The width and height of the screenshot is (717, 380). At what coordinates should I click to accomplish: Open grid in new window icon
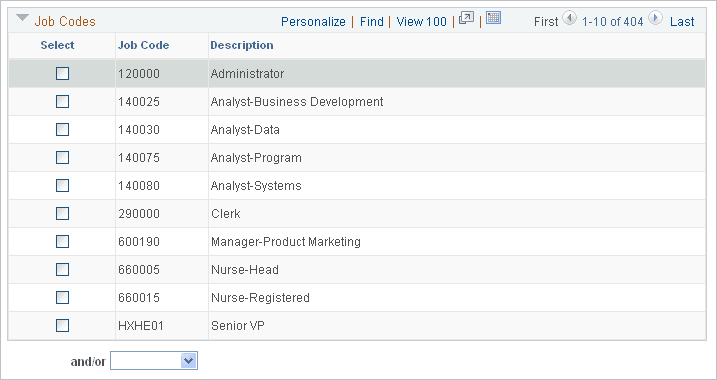coord(466,18)
